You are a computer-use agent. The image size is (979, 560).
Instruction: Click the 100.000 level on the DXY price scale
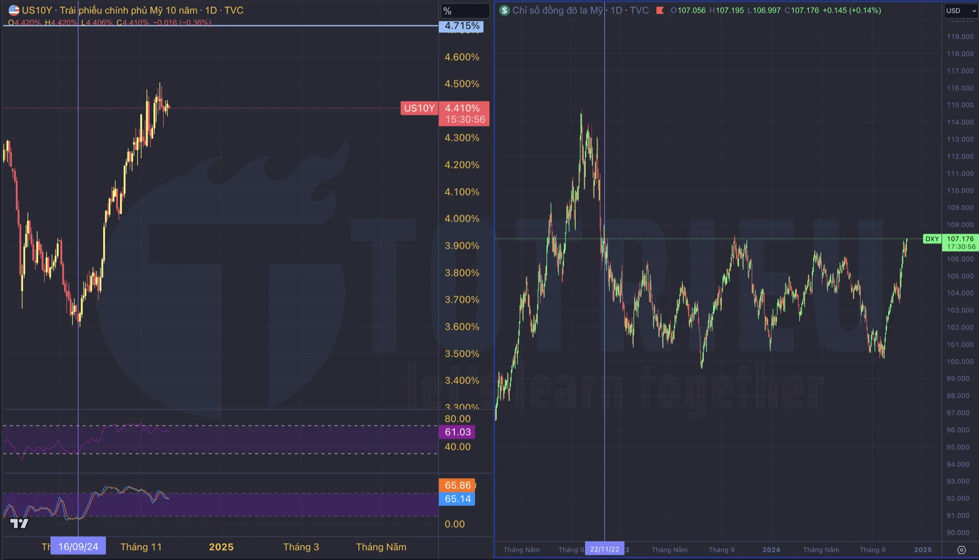coord(961,361)
